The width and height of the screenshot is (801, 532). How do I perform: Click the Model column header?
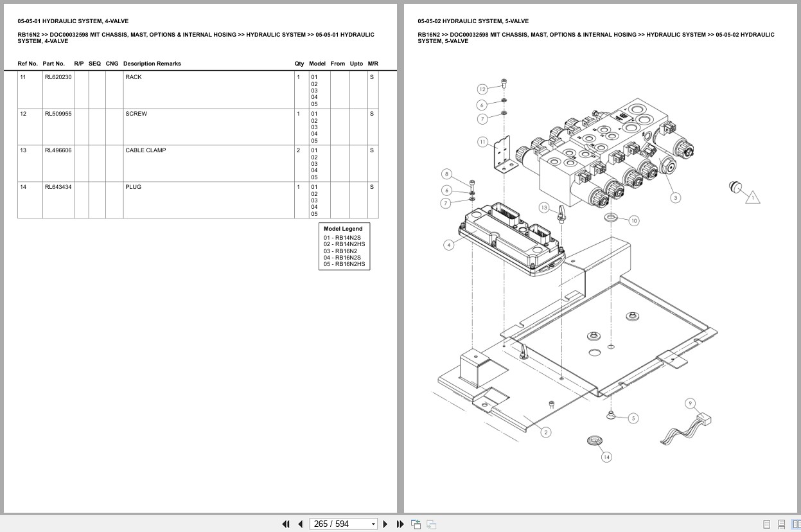click(317, 64)
